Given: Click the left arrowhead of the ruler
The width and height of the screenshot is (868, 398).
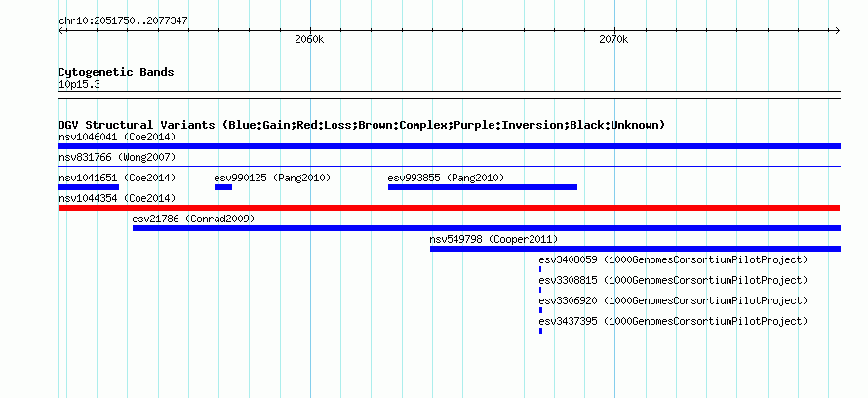Looking at the screenshot, I should (x=61, y=30).
